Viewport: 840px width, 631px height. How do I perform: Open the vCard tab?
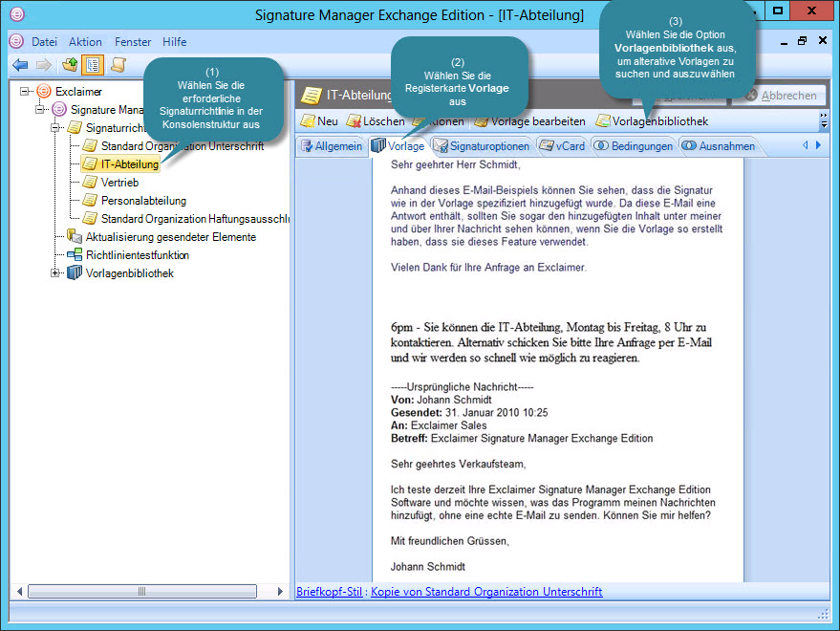562,146
